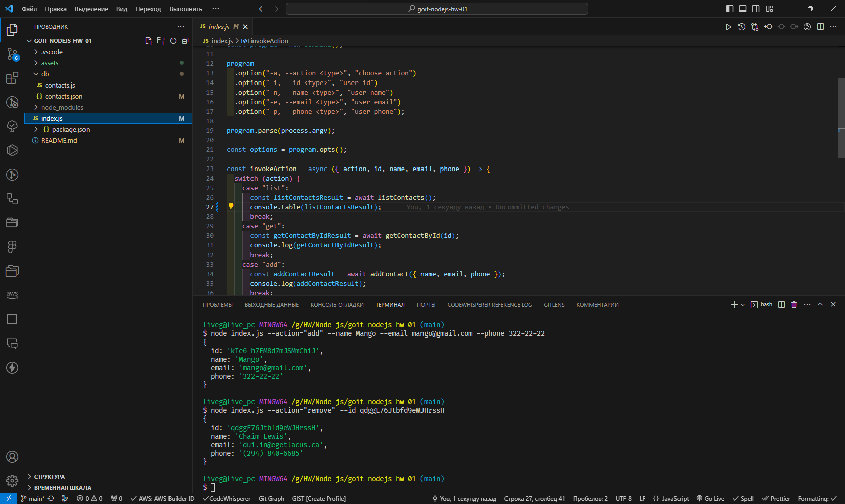This screenshot has width=845, height=504.
Task: Open README.md in explorer
Action: click(x=108, y=140)
